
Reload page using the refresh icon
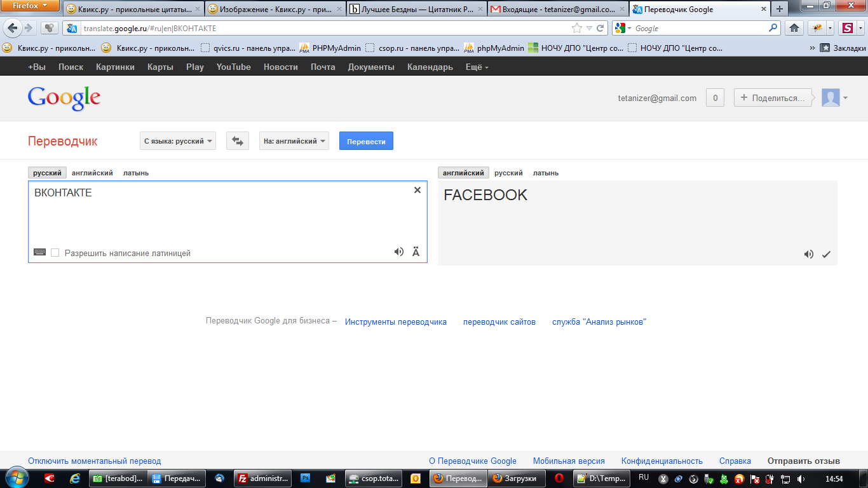coord(600,29)
